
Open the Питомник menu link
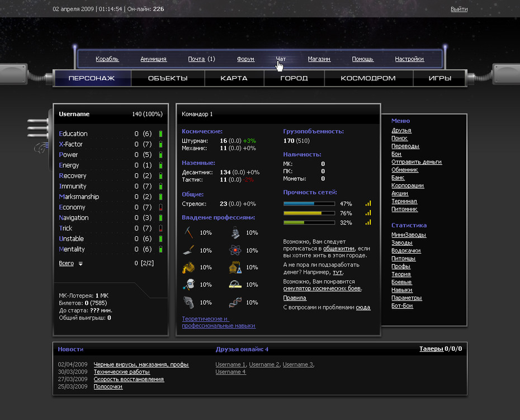click(x=405, y=209)
